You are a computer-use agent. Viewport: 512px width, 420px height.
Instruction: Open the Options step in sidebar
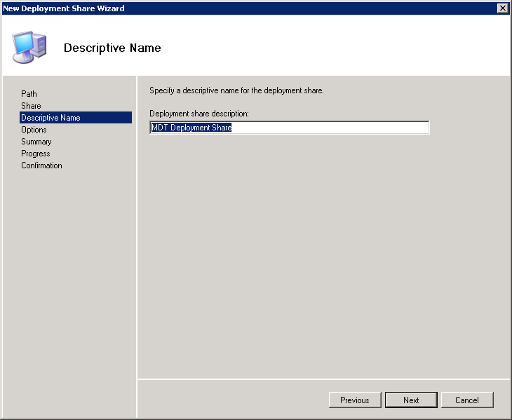[34, 130]
